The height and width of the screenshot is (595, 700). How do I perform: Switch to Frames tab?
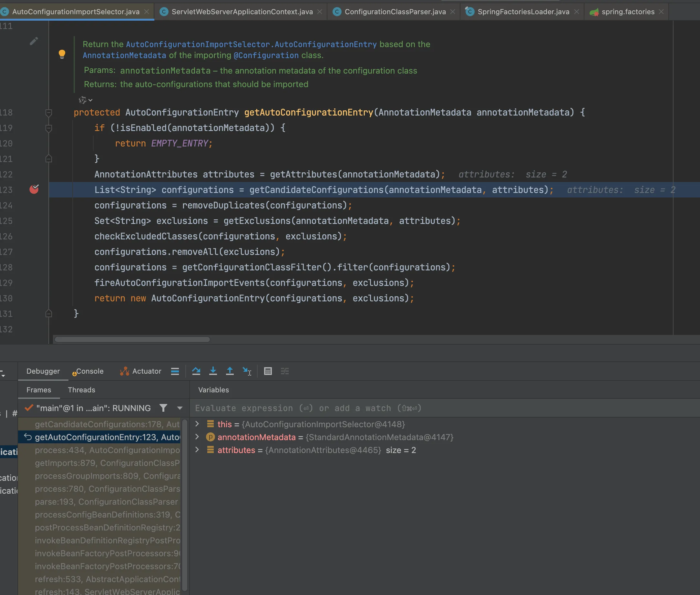click(39, 390)
